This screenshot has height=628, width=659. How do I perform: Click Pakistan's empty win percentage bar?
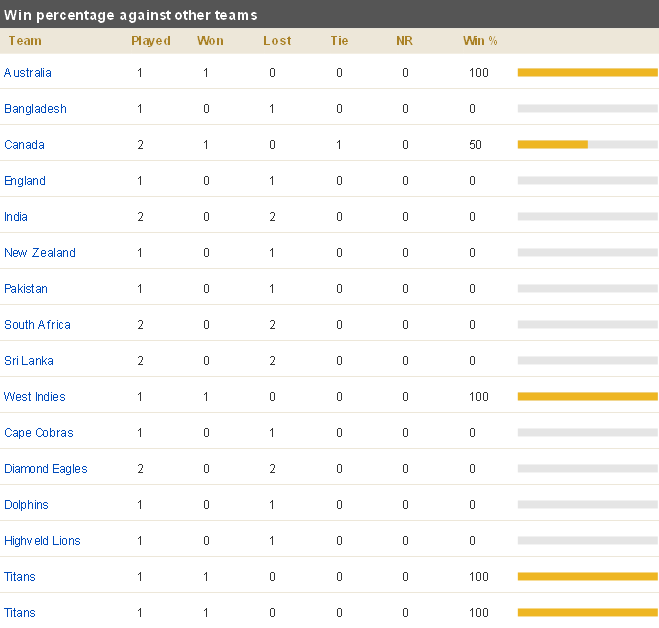[588, 289]
